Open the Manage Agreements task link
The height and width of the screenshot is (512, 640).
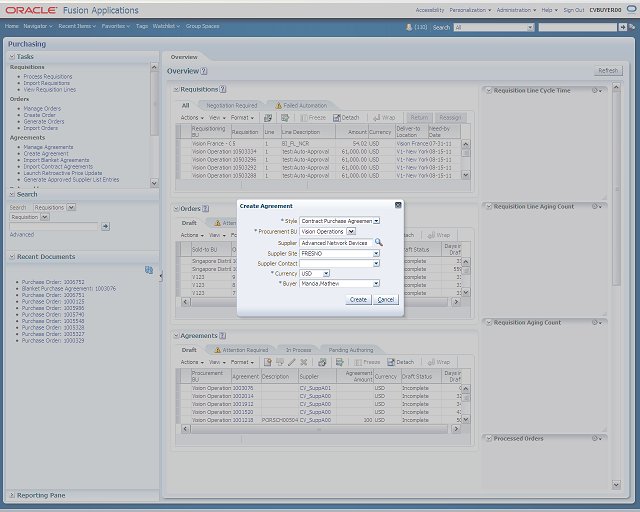point(48,147)
